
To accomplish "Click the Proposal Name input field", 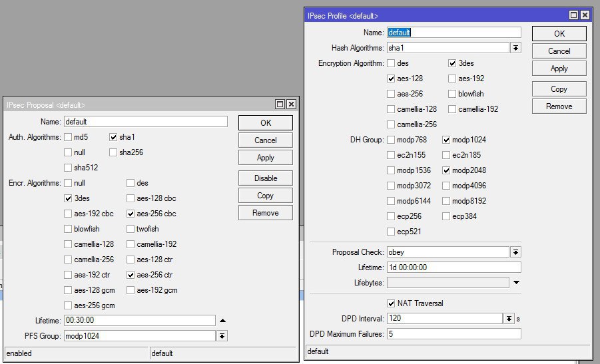I will point(146,122).
